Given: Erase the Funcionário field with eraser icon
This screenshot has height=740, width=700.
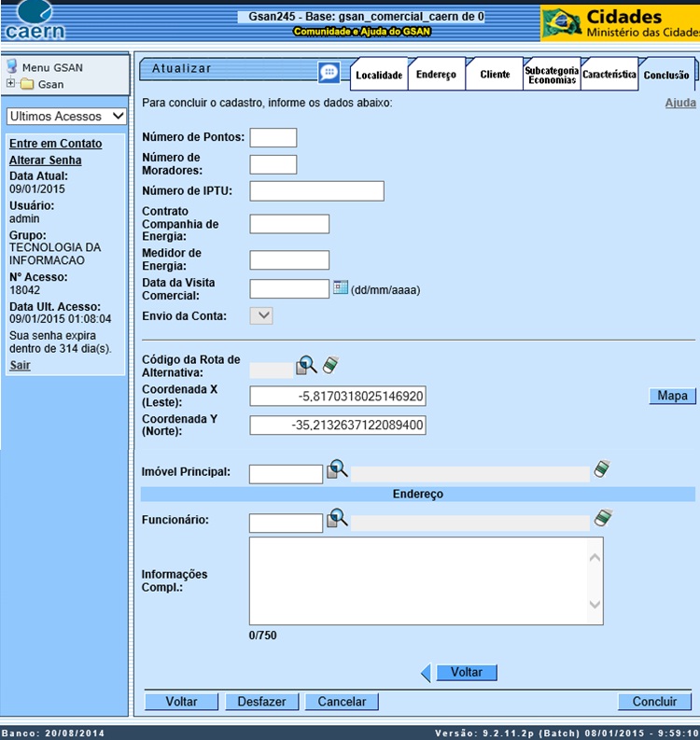Looking at the screenshot, I should point(602,518).
